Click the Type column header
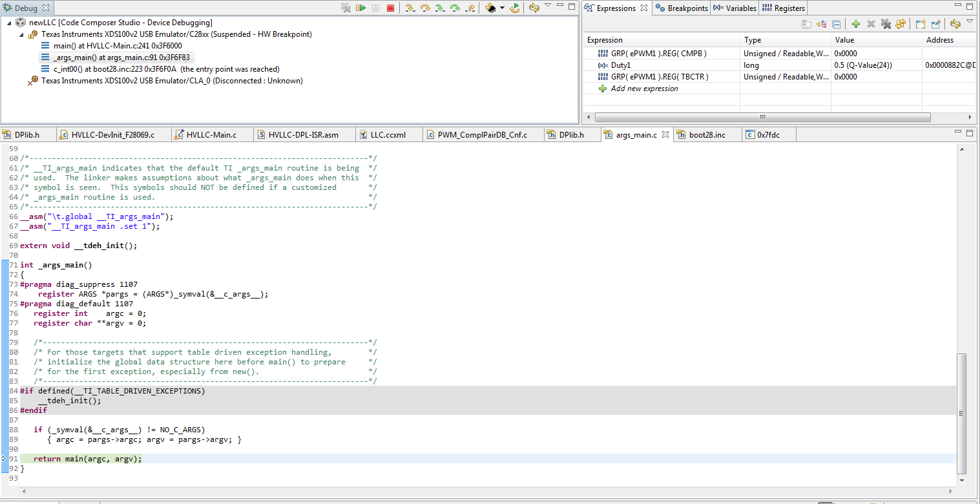 click(785, 40)
